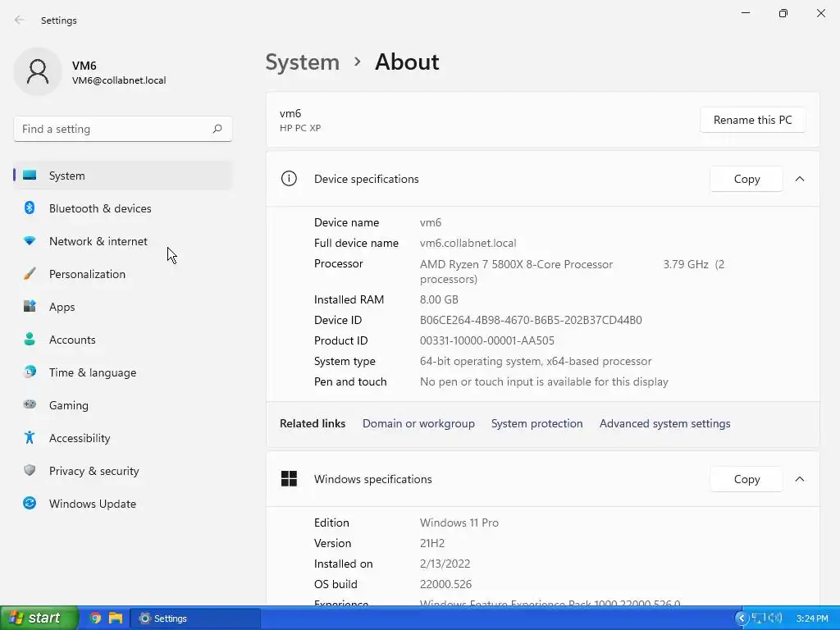Viewport: 840px width, 630px height.
Task: Focus the Find a setting search box
Action: coord(123,129)
